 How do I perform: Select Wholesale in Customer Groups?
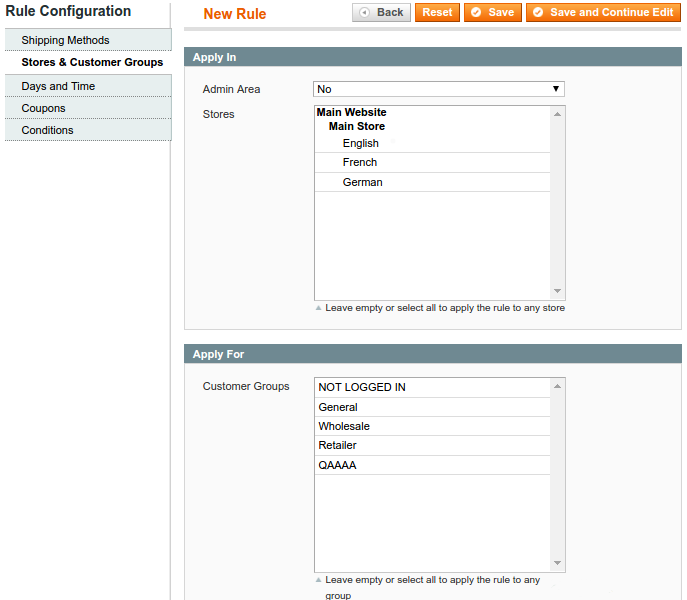344,426
